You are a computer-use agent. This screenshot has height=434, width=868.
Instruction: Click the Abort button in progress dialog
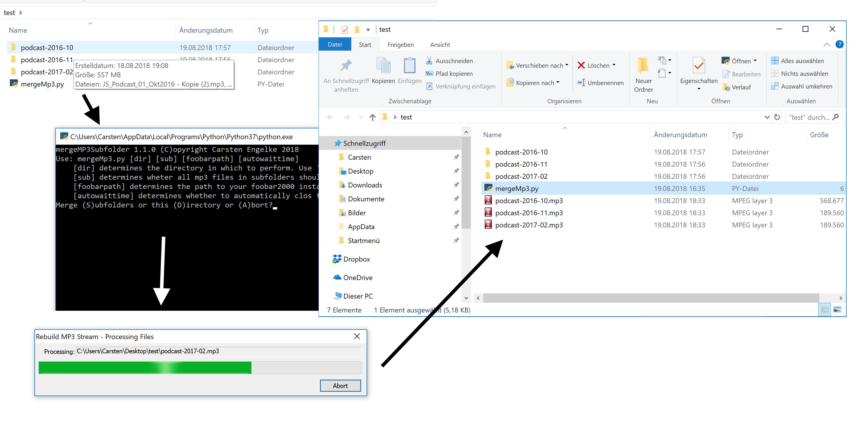coord(340,385)
